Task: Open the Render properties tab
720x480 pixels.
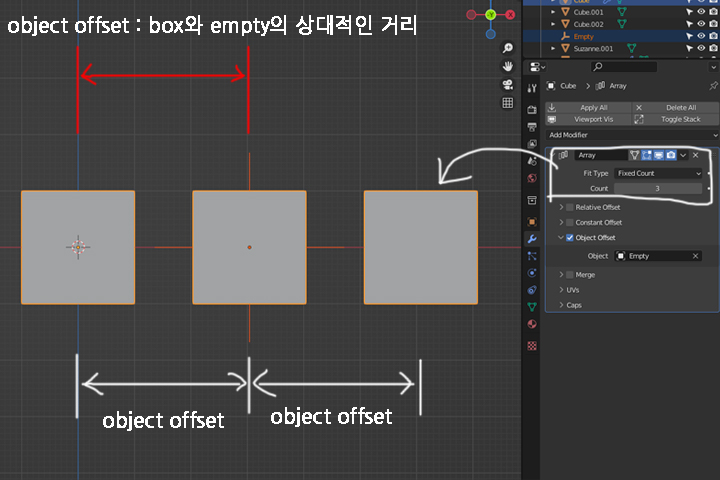Action: coord(532,110)
